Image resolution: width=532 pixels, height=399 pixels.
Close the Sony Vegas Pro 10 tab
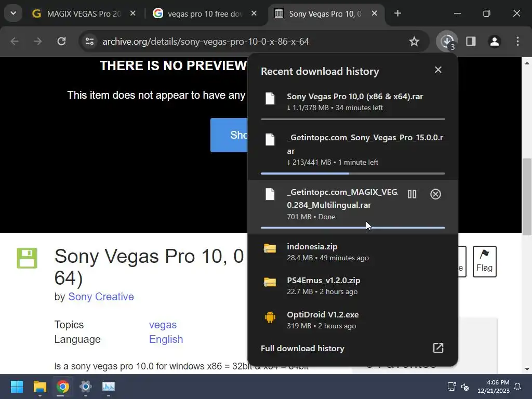(x=374, y=14)
